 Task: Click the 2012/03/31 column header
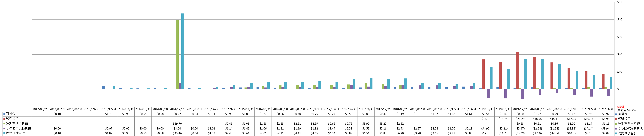[40, 109]
